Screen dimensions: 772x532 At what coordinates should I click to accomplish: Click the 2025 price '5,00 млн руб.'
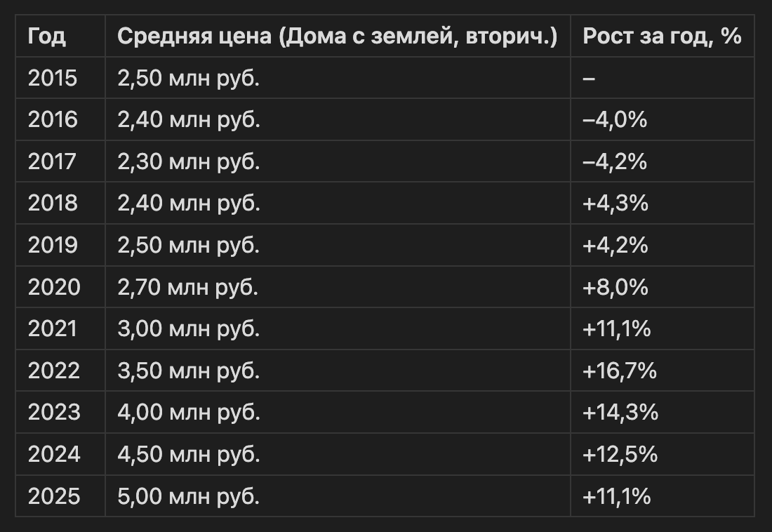189,497
